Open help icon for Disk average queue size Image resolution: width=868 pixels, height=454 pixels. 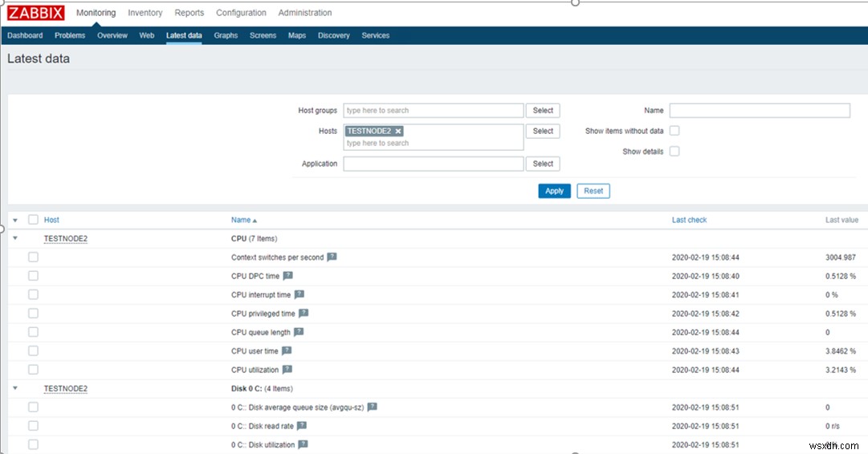(x=372, y=407)
